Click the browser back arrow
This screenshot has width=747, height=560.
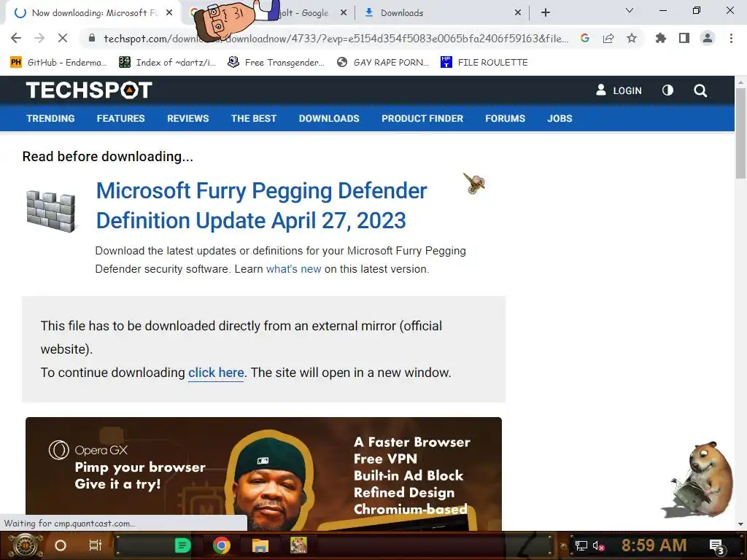pos(16,38)
